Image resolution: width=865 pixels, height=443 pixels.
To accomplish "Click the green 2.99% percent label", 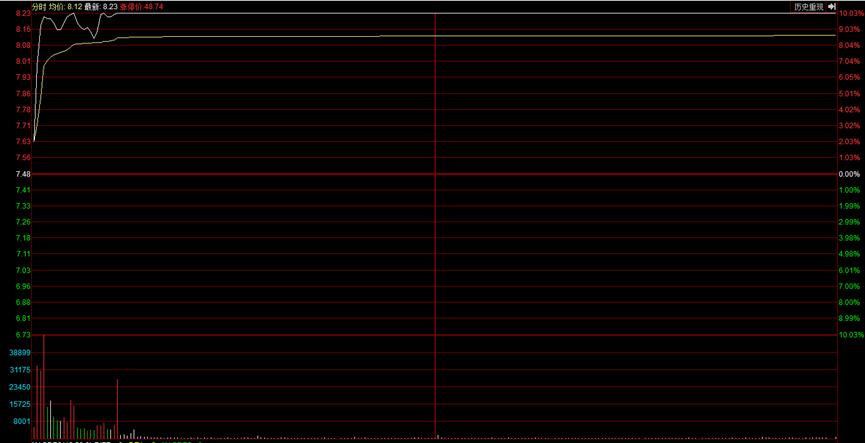I will click(850, 222).
